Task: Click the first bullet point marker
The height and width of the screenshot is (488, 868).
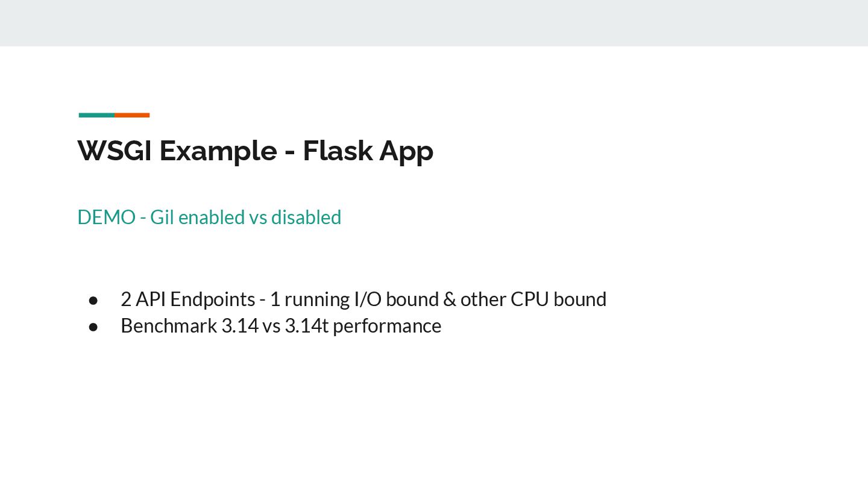Action: pyautogui.click(x=93, y=299)
